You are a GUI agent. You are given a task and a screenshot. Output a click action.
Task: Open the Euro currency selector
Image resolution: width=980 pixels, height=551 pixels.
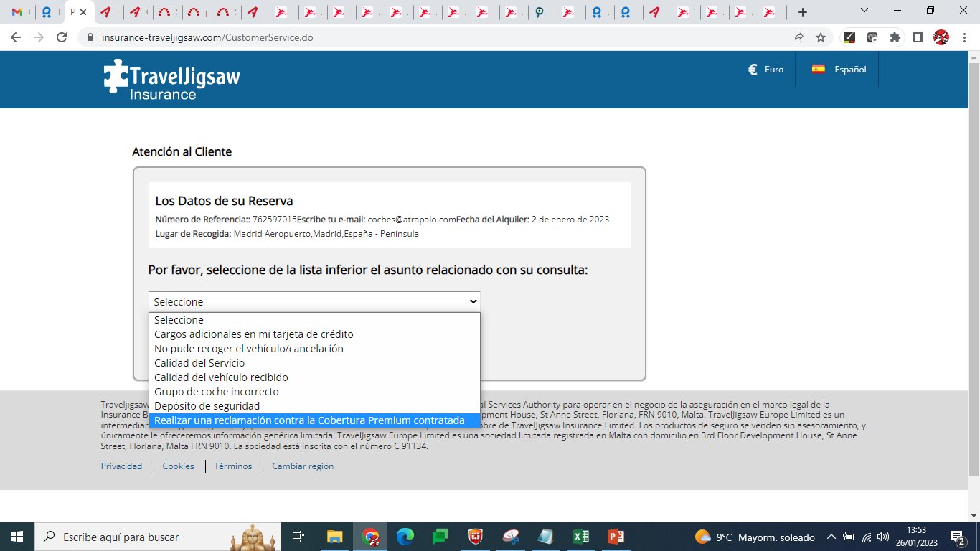pos(765,70)
